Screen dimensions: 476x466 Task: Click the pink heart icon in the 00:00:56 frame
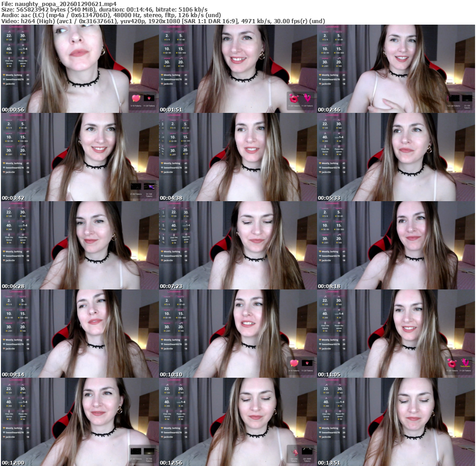(x=136, y=98)
